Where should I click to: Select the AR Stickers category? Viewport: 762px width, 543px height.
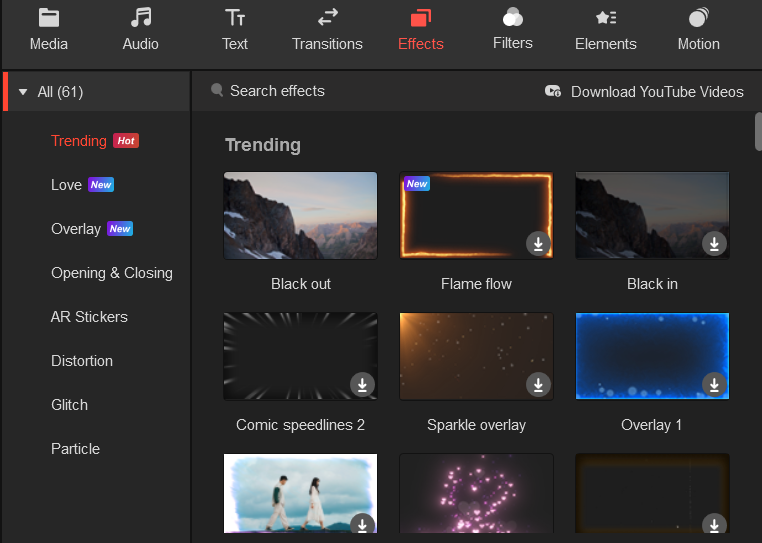pos(89,317)
